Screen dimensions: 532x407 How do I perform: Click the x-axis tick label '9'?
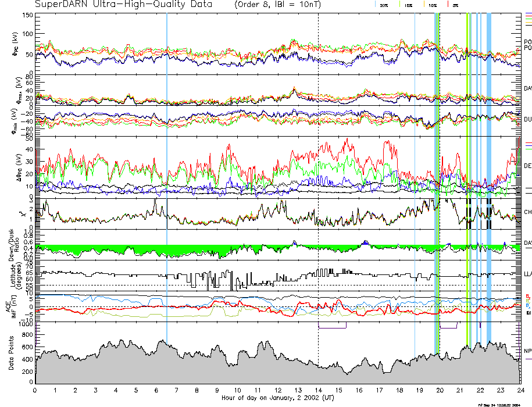point(217,390)
